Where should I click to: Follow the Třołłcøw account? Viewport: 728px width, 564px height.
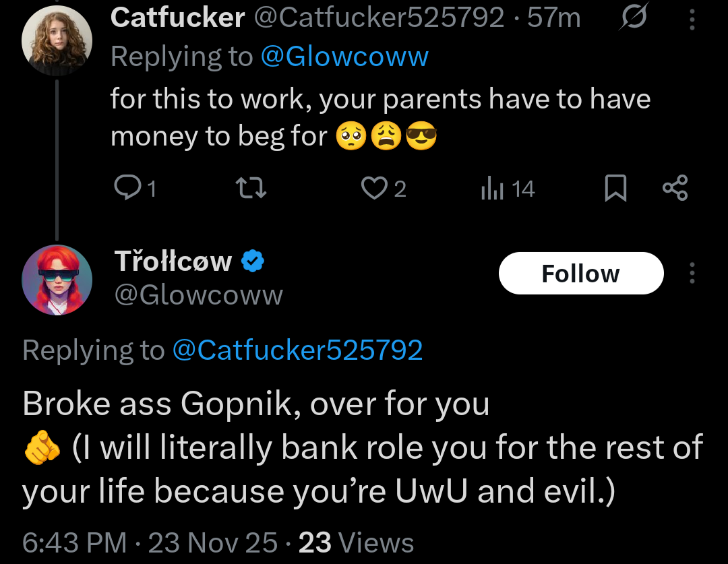[580, 274]
